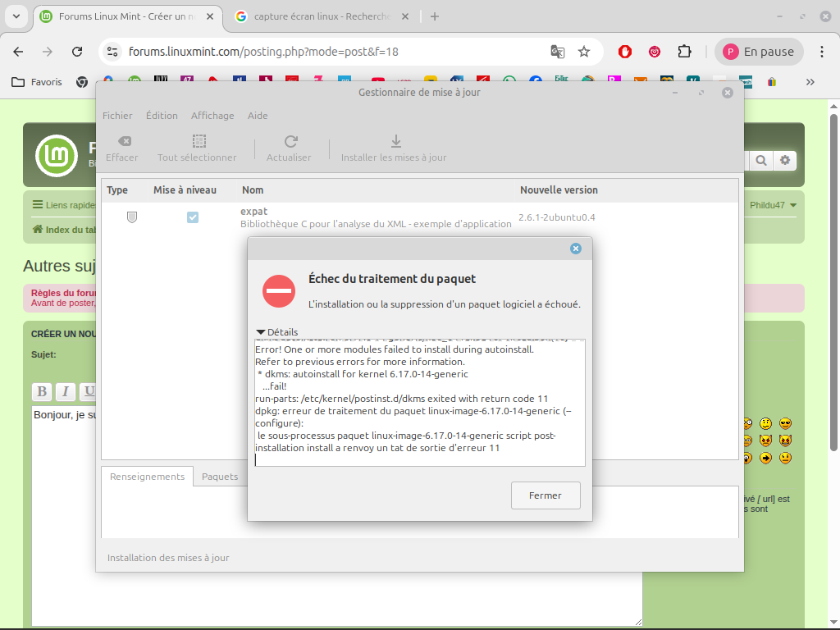Click the Chrome bookmark icon beside Favoris

pos(82,82)
